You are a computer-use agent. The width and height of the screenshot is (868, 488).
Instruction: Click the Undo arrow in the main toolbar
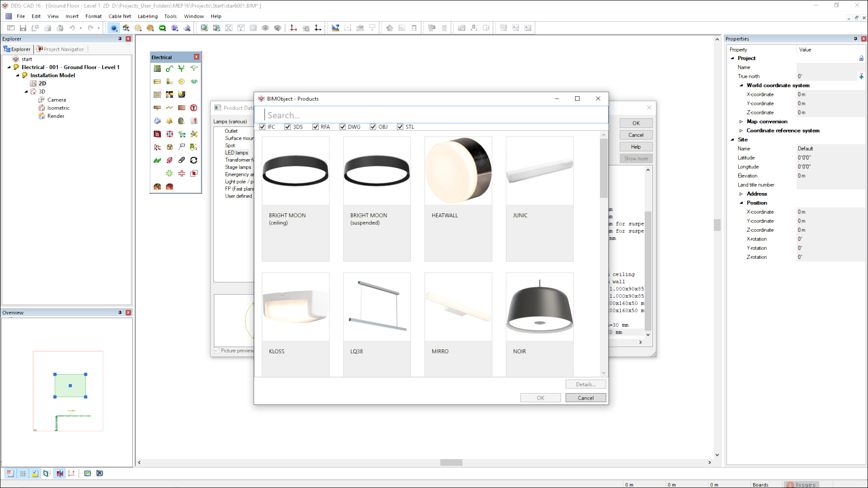pyautogui.click(x=72, y=28)
